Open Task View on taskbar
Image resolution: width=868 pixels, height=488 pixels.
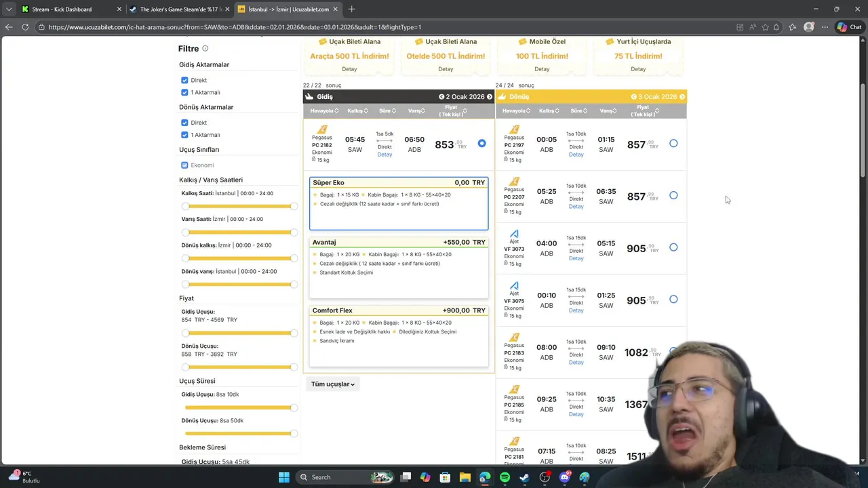coord(406,477)
